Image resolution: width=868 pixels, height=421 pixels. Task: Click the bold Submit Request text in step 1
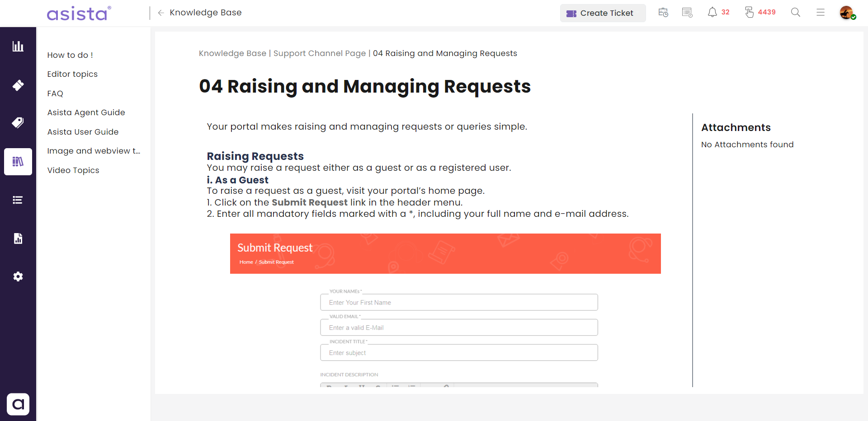[310, 202]
